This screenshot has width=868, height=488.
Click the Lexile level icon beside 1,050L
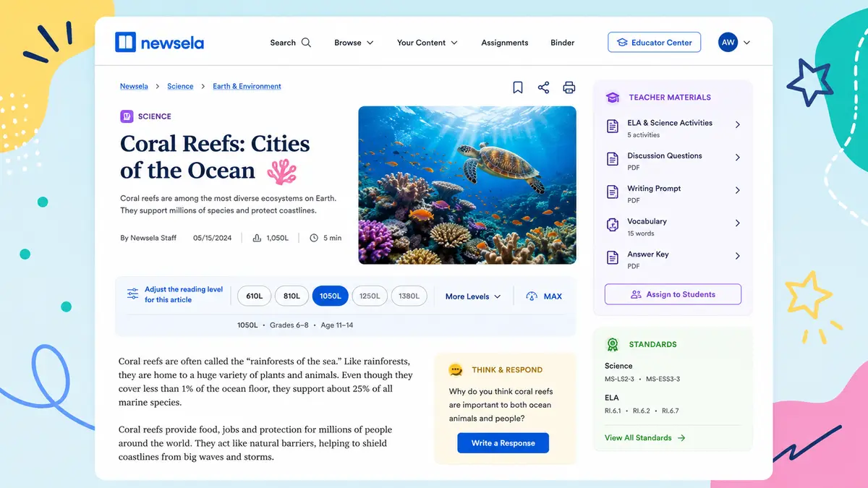257,238
